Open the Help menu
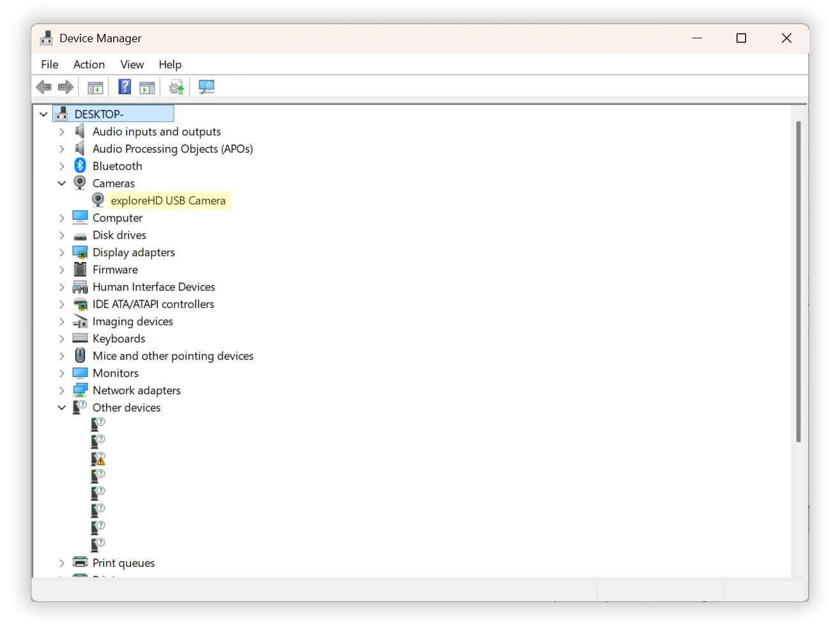840x625 pixels. click(170, 65)
